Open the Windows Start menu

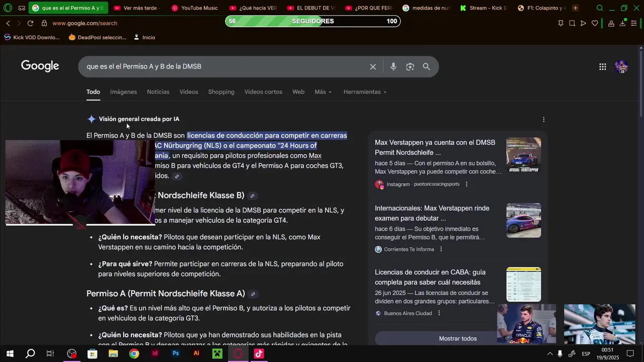(10, 354)
